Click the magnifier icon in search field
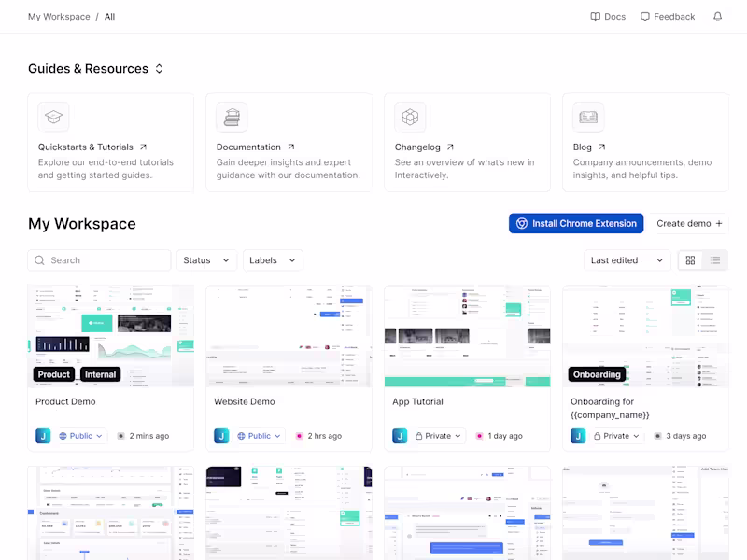This screenshot has width=747, height=560. click(x=39, y=260)
